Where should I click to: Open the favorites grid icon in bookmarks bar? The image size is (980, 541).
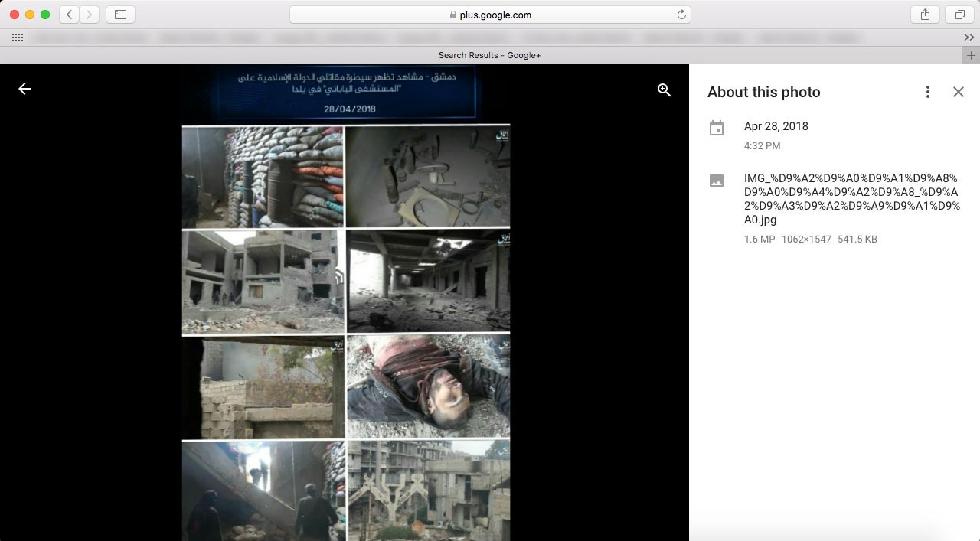[17, 37]
